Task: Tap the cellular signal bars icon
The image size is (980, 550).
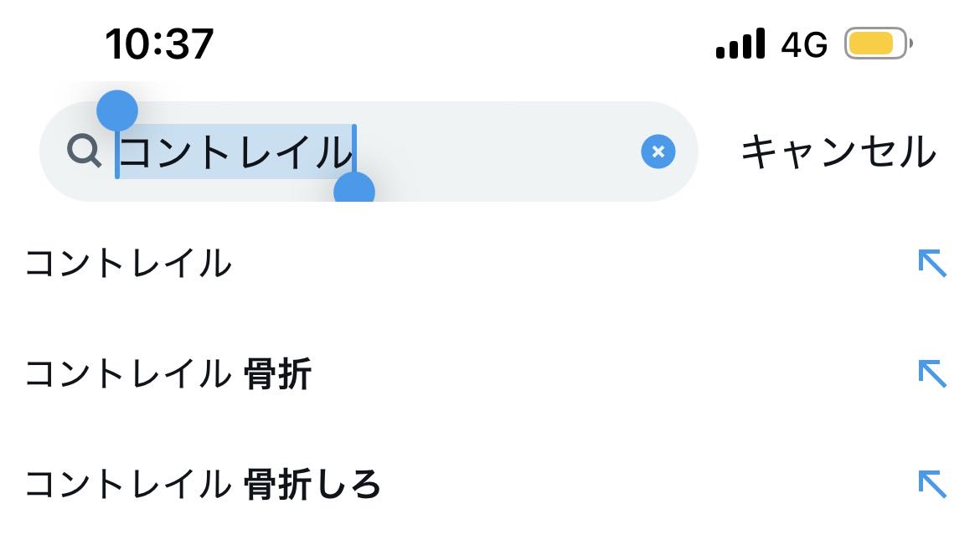Action: click(x=740, y=44)
